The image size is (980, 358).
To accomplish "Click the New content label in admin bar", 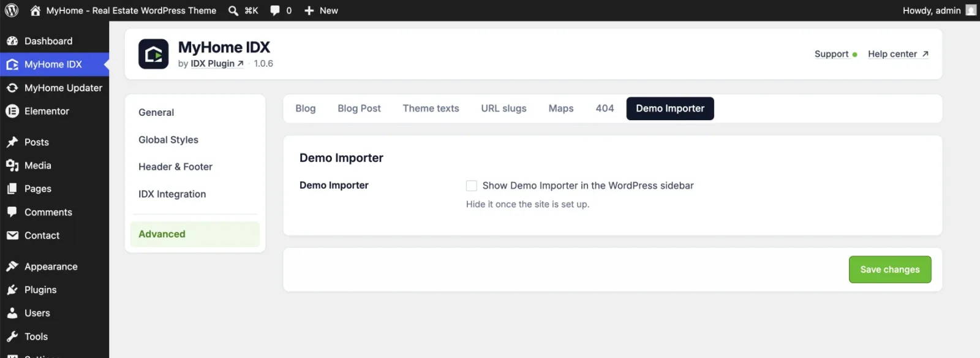I will point(329,10).
